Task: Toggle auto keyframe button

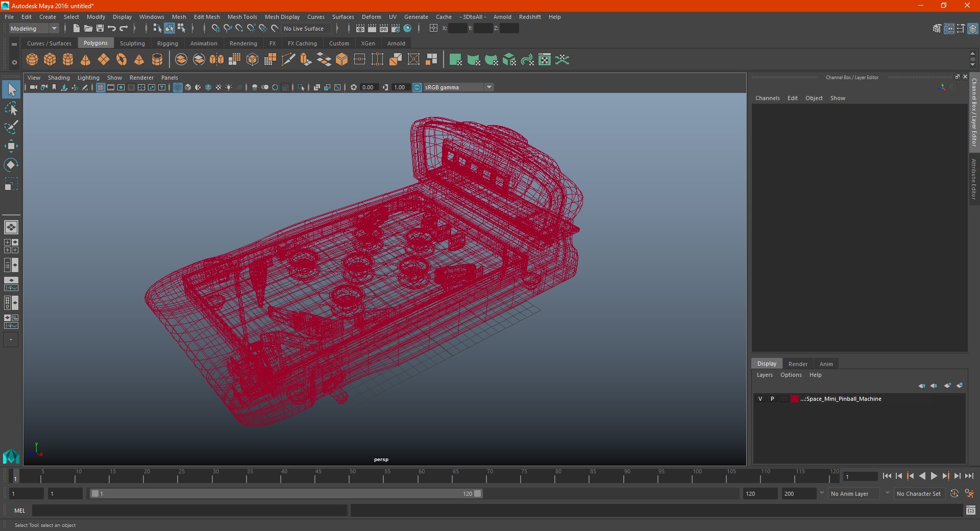Action: [x=954, y=494]
